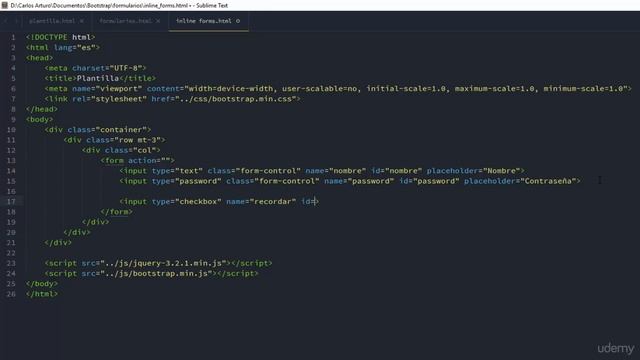Click the closing </head> tag
The image size is (640, 360).
point(42,109)
